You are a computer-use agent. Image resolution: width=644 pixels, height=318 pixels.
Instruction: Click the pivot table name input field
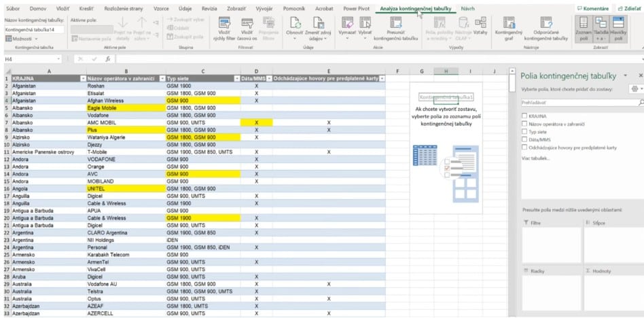point(34,30)
